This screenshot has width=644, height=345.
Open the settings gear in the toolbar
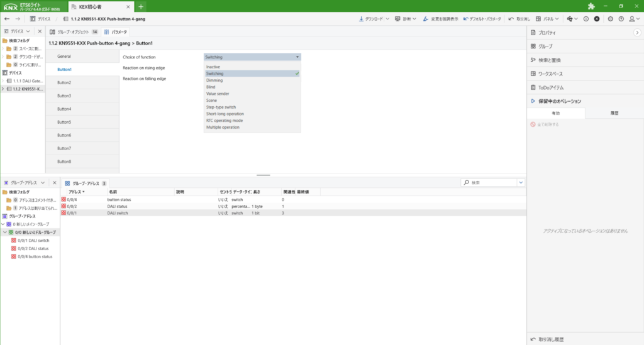611,19
